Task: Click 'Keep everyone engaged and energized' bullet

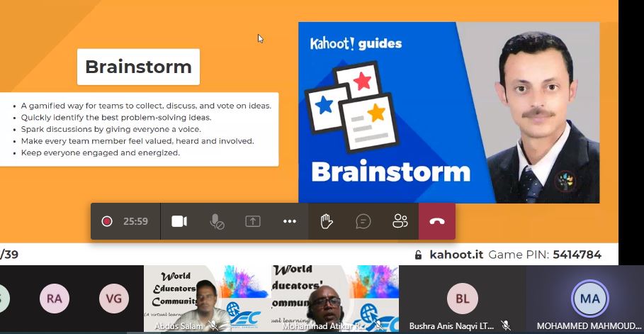Action: coord(101,152)
